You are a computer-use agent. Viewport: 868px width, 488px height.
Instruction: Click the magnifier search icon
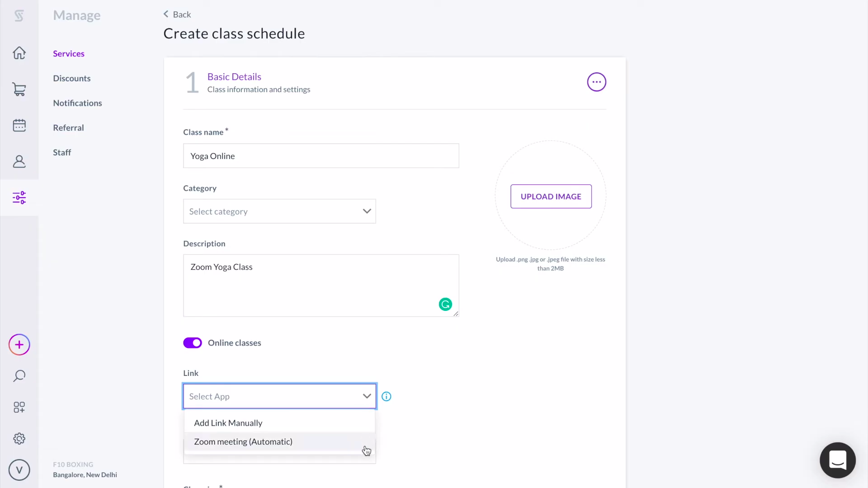[x=19, y=376]
